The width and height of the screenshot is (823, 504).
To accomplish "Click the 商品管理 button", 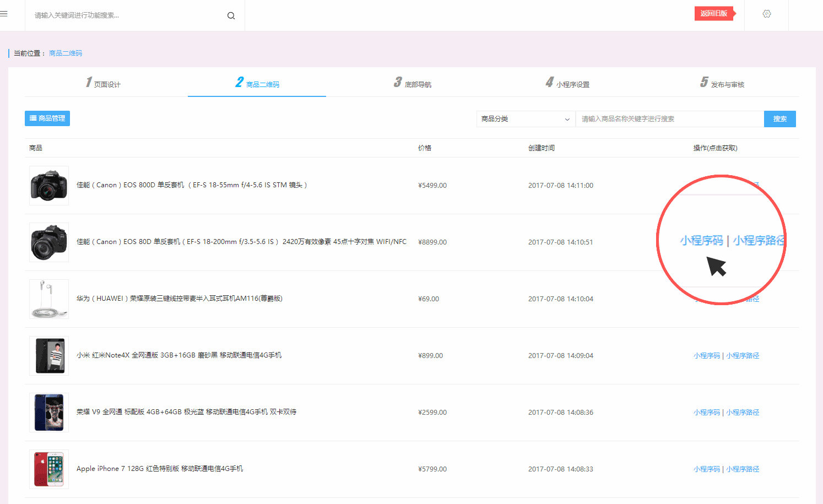I will (x=47, y=118).
